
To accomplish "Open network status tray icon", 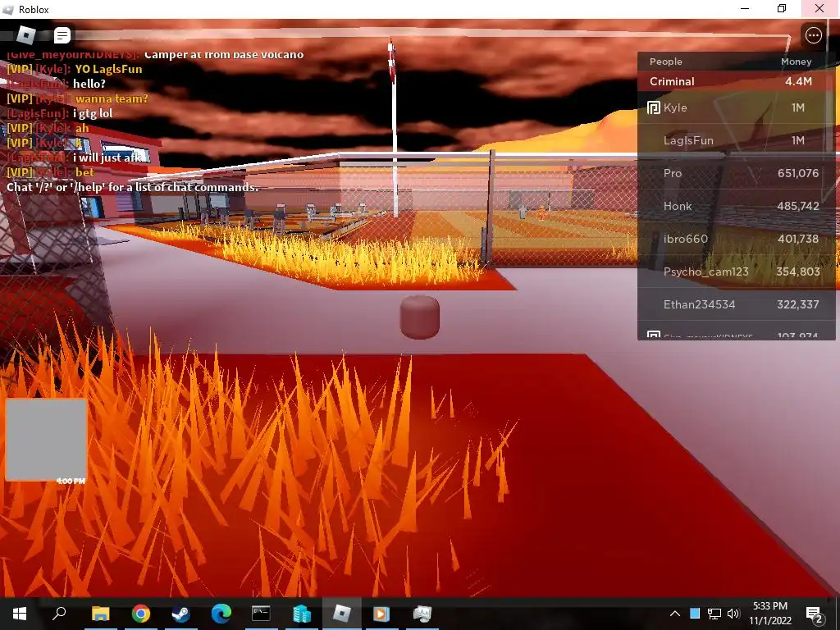I will [x=714, y=614].
